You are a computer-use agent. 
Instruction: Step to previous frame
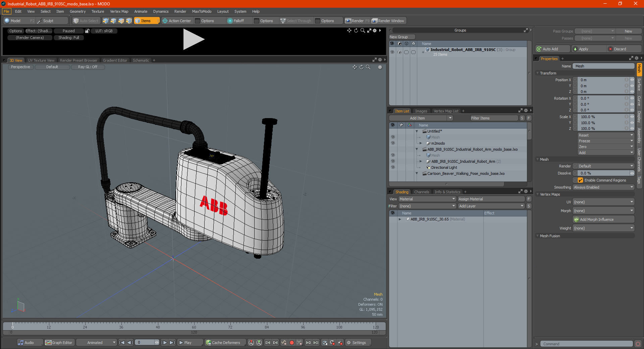tap(130, 343)
